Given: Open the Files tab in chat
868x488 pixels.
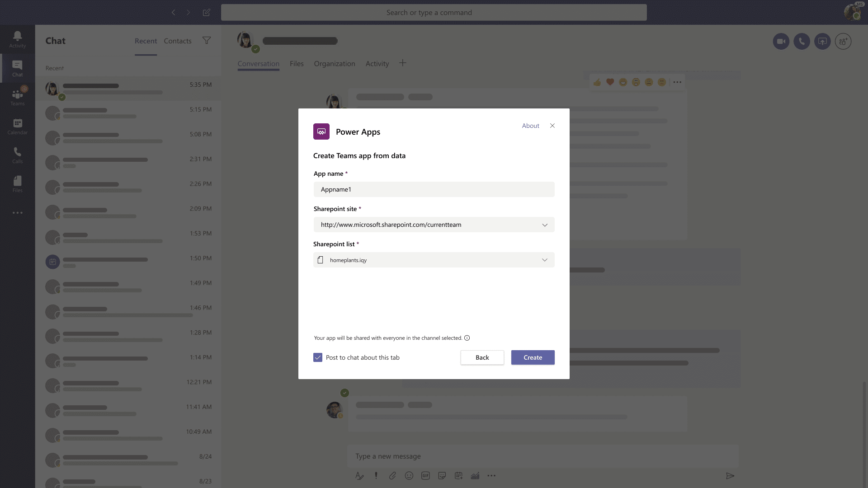Looking at the screenshot, I should point(297,64).
